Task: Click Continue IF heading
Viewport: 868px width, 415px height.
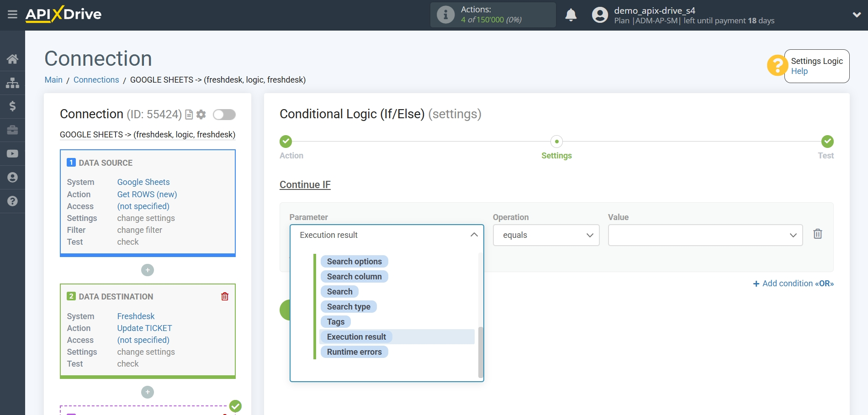Action: [x=305, y=185]
